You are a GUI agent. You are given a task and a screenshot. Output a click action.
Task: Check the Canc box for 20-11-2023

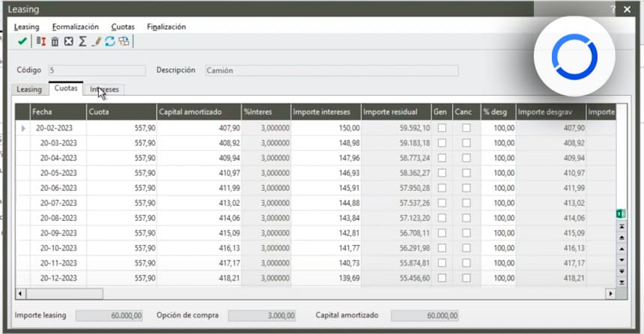click(x=466, y=263)
